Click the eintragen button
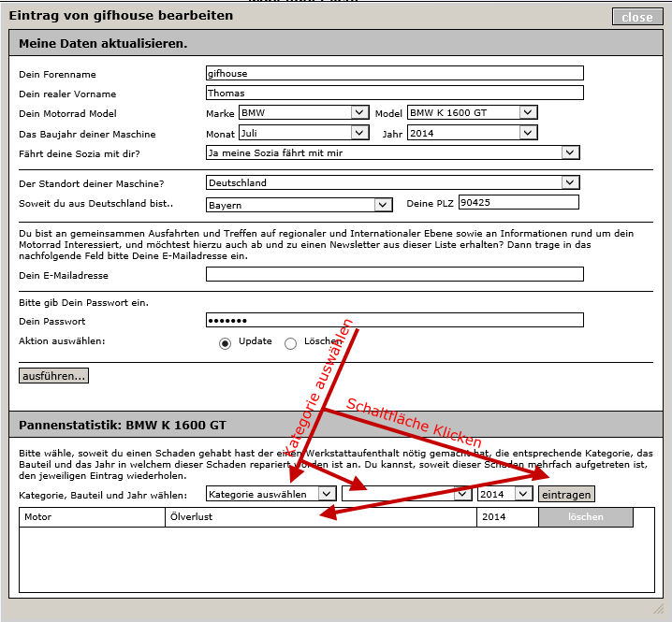Image resolution: width=672 pixels, height=622 pixels. (566, 494)
